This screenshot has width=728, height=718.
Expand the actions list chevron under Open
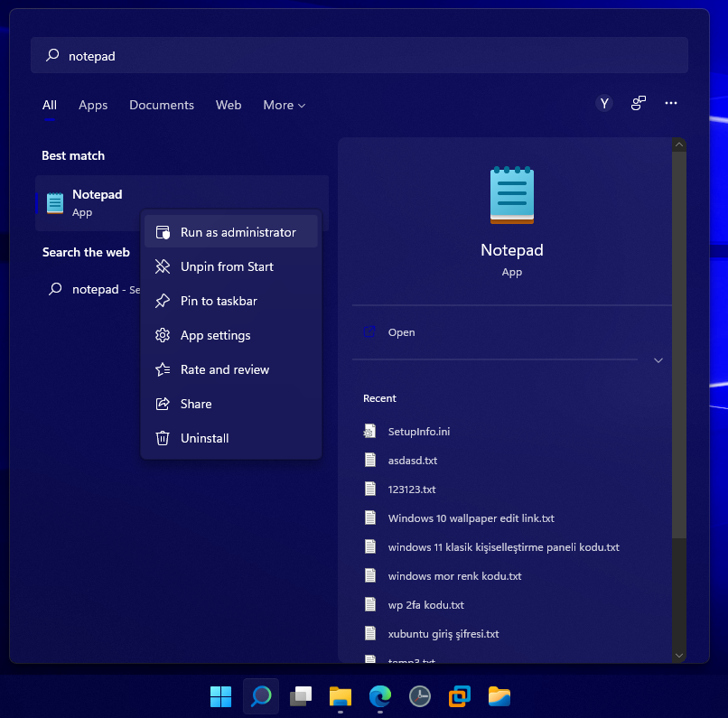coord(658,360)
